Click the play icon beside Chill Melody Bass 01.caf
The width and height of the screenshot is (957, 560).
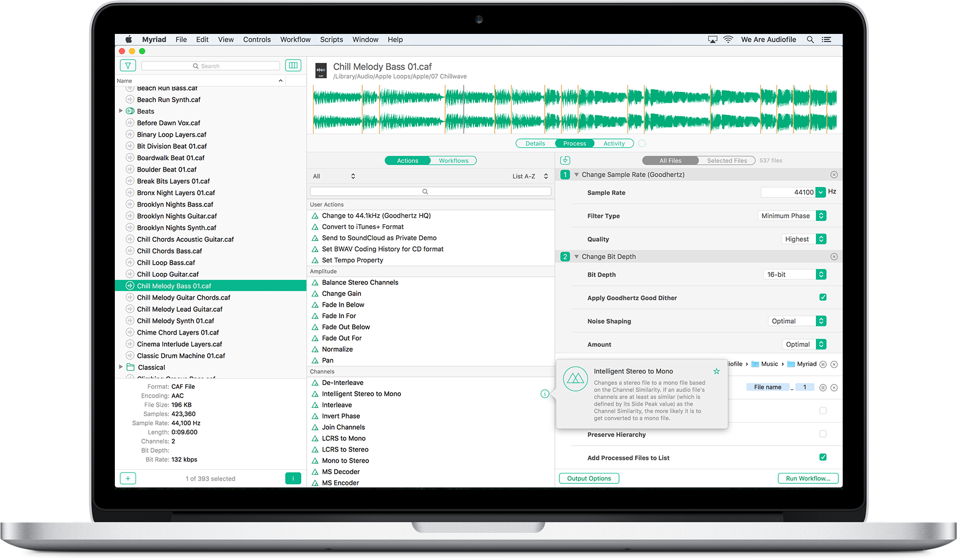coord(130,285)
